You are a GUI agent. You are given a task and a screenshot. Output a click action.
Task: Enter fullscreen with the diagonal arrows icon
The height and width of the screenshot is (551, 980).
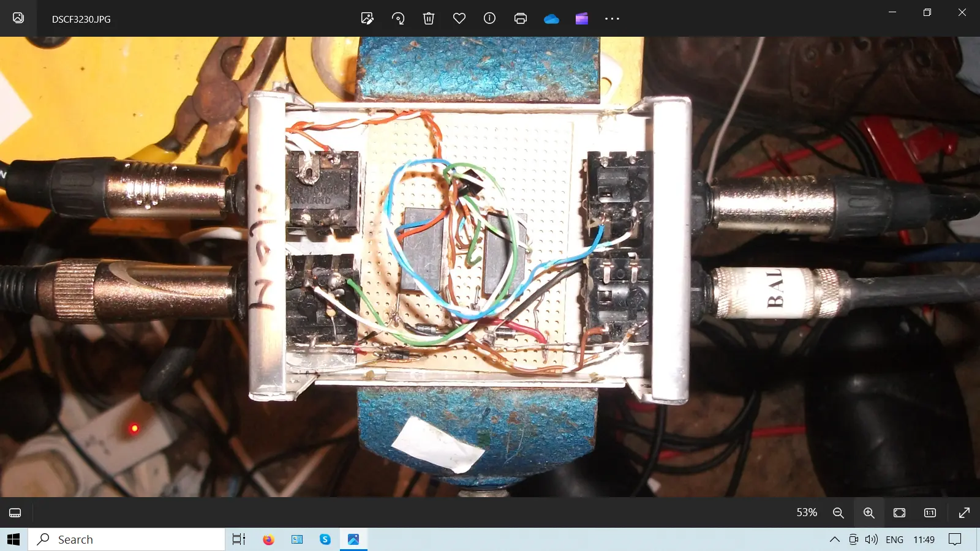(x=964, y=512)
